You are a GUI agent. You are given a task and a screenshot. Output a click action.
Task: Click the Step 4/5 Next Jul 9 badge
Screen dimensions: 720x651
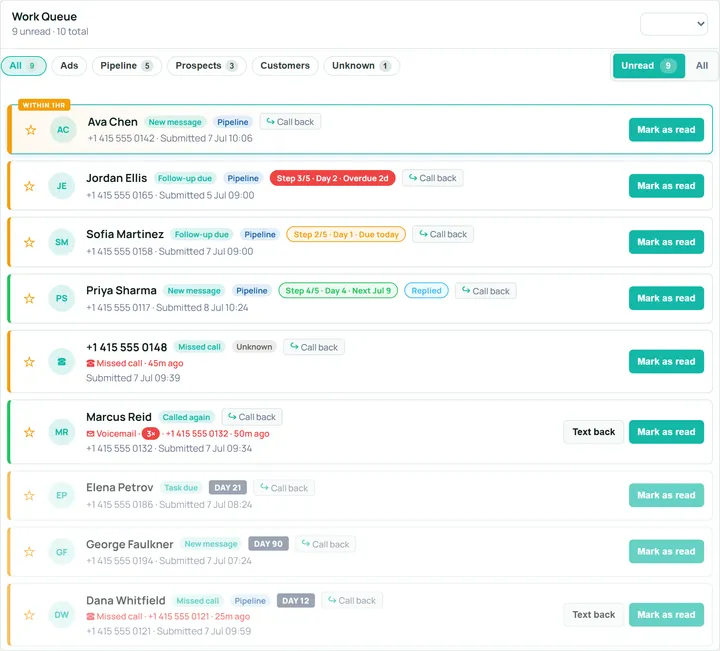(338, 291)
